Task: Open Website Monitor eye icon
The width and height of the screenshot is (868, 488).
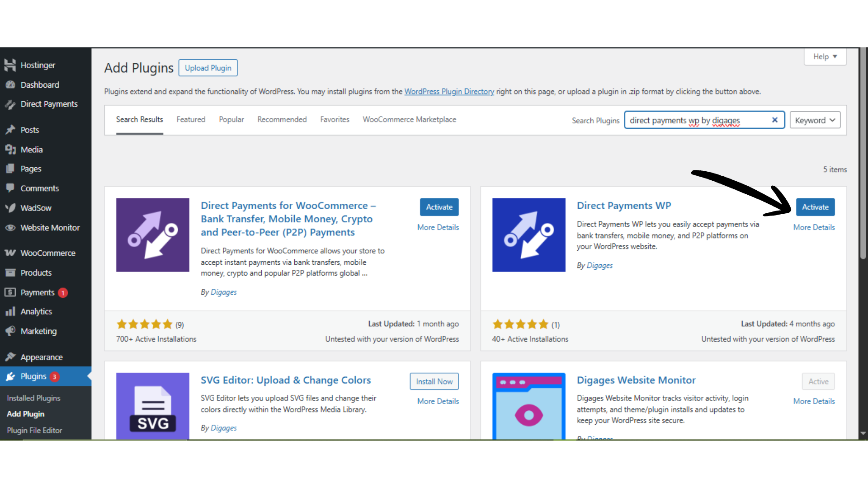Action: click(x=10, y=227)
